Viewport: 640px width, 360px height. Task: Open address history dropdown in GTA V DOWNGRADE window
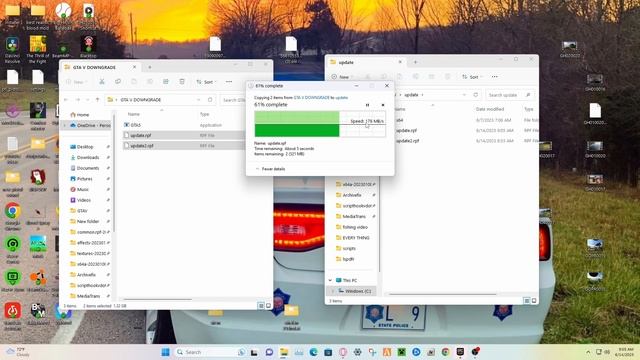click(198, 100)
